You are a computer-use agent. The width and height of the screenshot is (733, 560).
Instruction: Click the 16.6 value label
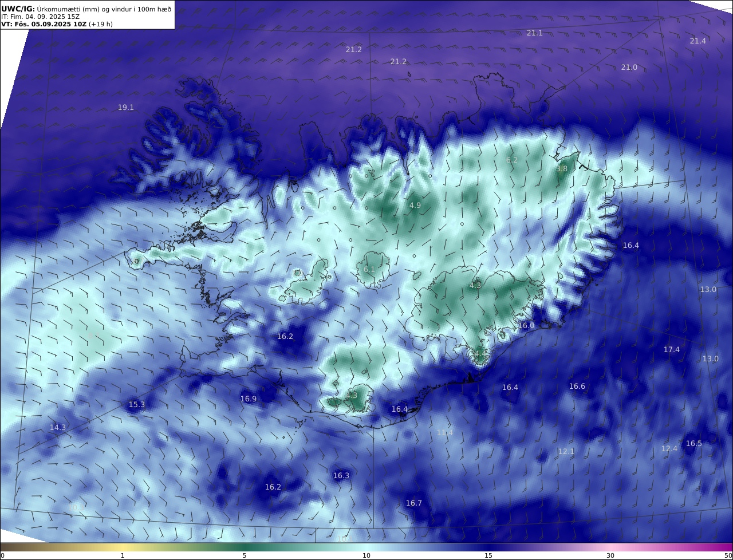point(577,387)
